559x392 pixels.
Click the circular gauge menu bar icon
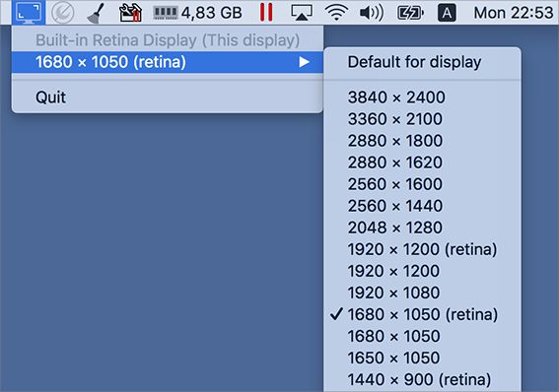click(x=63, y=13)
